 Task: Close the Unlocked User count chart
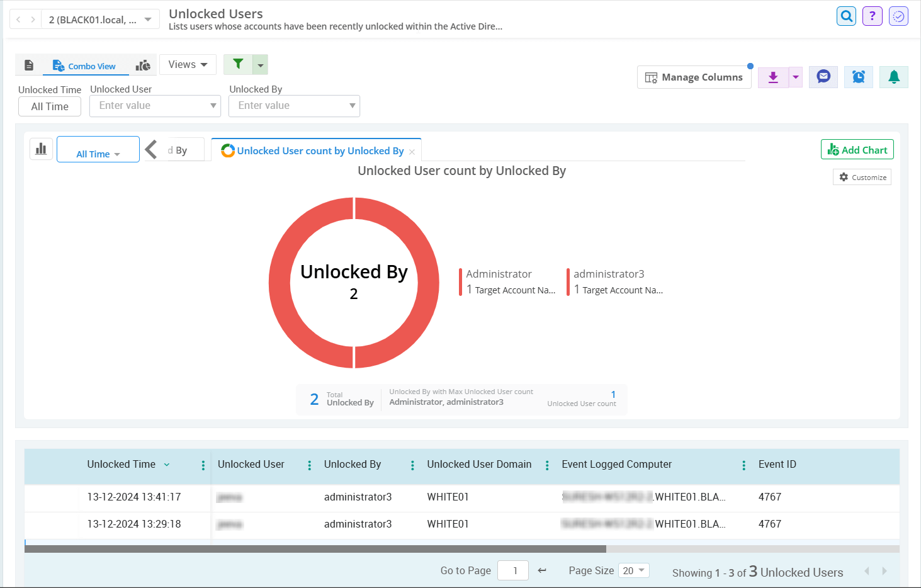[412, 152]
